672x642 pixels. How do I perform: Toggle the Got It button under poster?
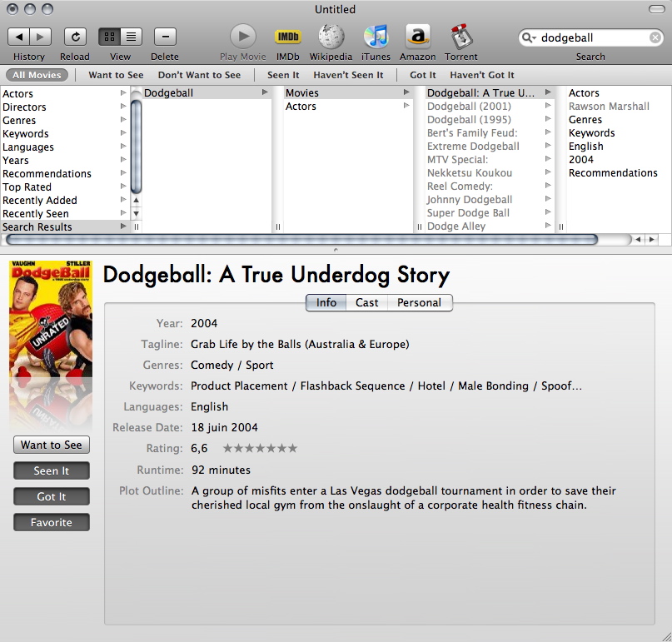click(52, 496)
